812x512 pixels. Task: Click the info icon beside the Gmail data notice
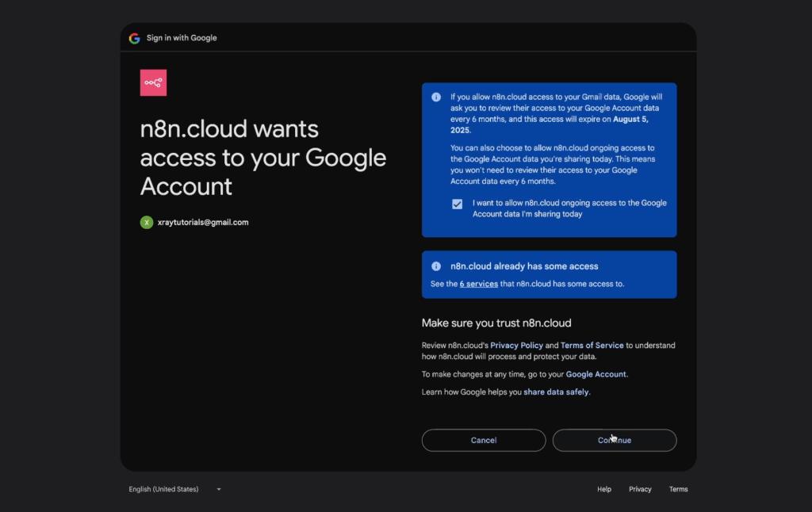coord(436,97)
